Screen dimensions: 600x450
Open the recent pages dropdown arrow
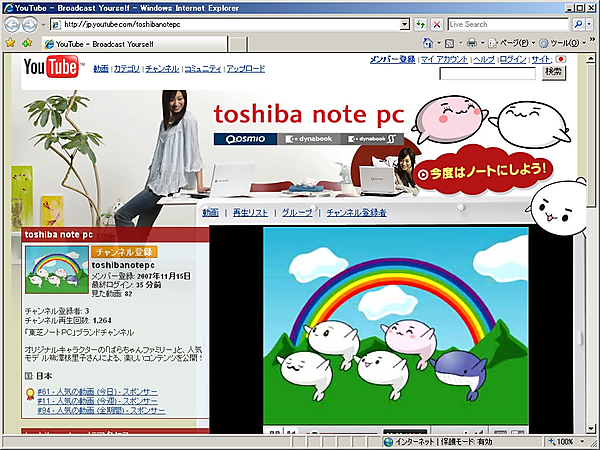(x=43, y=25)
